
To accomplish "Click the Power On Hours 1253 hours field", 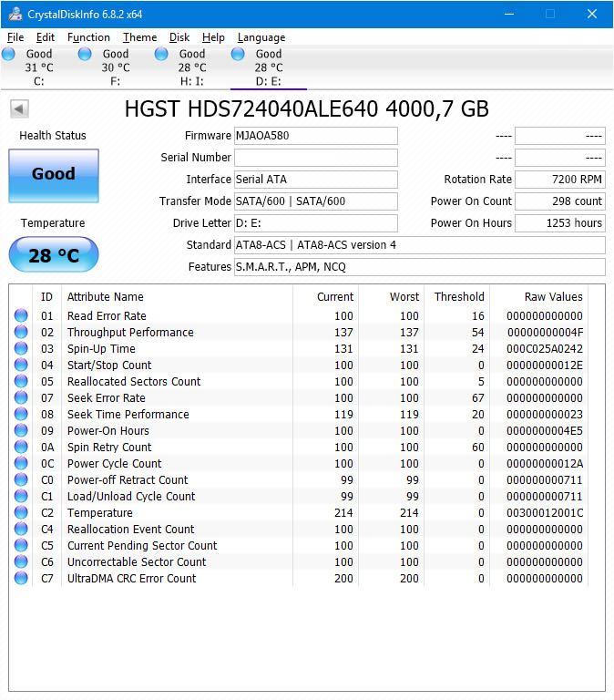I will coord(560,223).
